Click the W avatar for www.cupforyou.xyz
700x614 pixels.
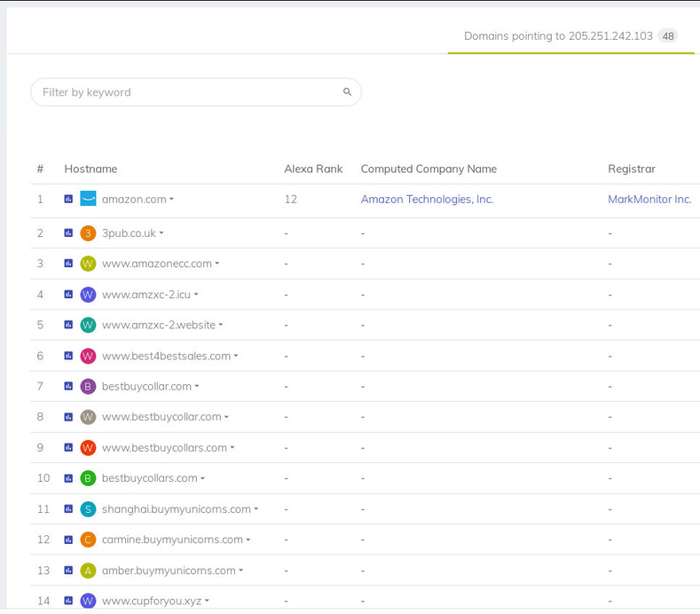pyautogui.click(x=88, y=601)
